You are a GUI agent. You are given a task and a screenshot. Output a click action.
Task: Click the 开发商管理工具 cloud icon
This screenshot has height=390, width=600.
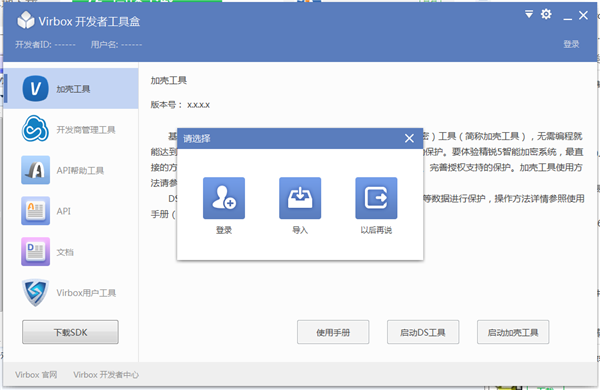tap(35, 129)
